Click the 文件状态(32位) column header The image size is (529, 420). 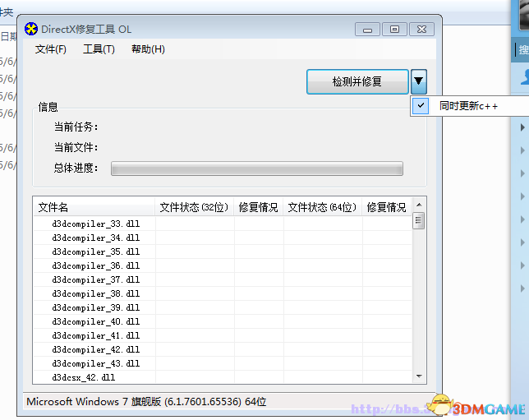click(195, 207)
